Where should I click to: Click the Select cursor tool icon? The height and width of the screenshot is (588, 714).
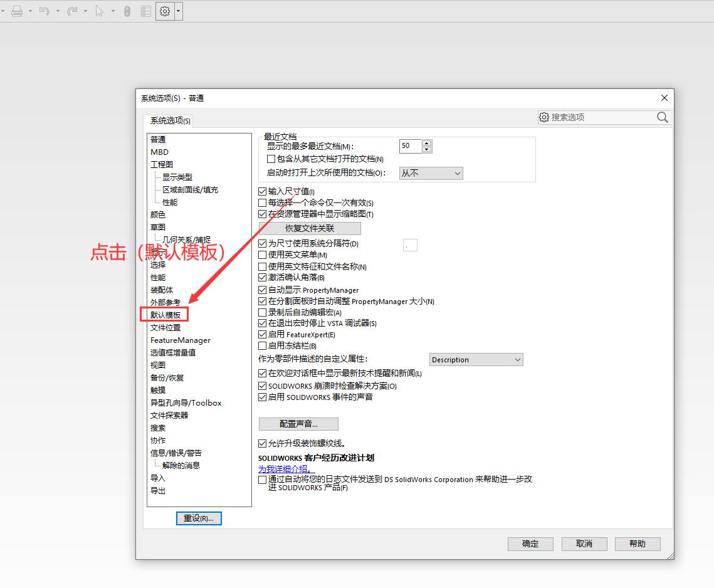pyautogui.click(x=99, y=11)
